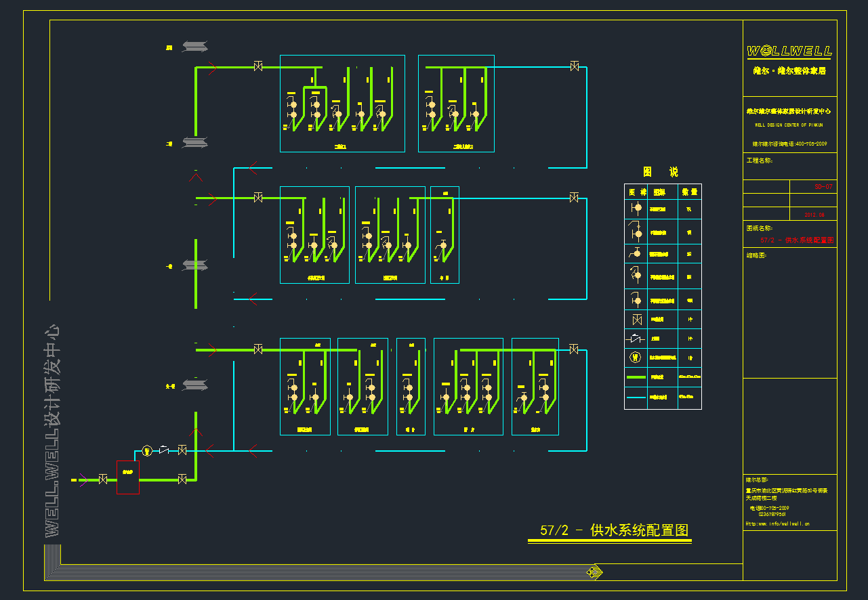Click the water meter on the bottom-left cyan pipe
Screen dimensions: 868x600
pos(147,450)
